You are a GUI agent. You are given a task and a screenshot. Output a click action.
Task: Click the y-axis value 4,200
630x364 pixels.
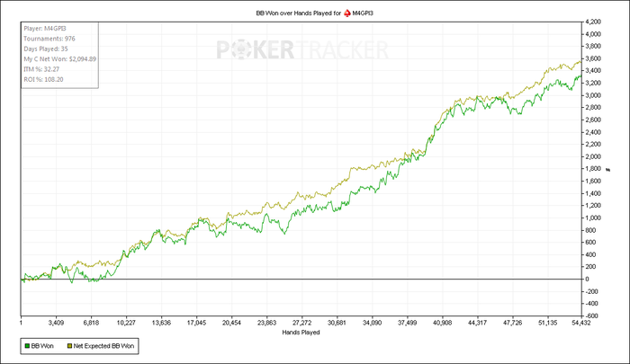[x=593, y=22]
